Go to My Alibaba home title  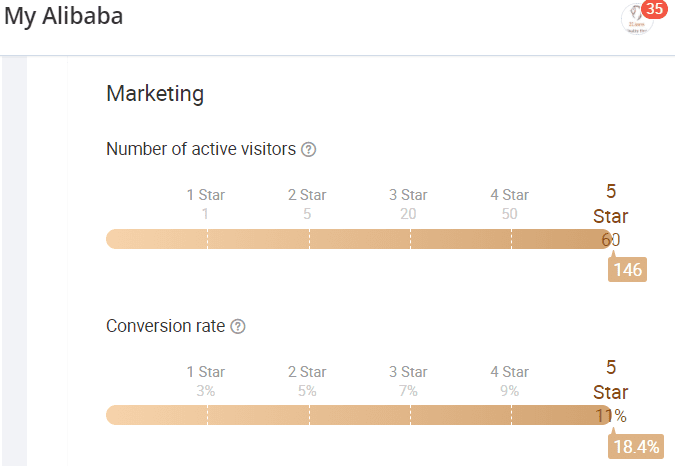pyautogui.click(x=64, y=17)
